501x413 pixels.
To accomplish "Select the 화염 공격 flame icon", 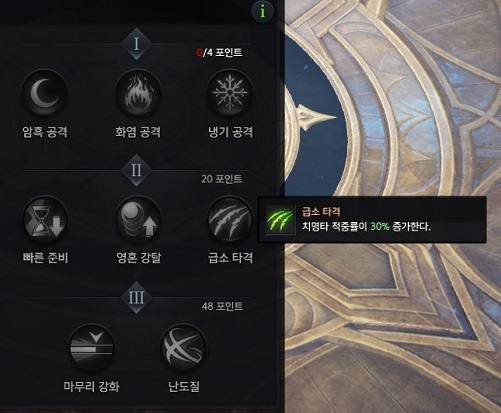I will point(138,93).
